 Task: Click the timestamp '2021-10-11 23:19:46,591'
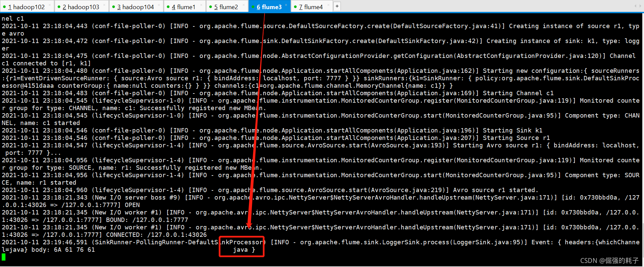(44, 242)
